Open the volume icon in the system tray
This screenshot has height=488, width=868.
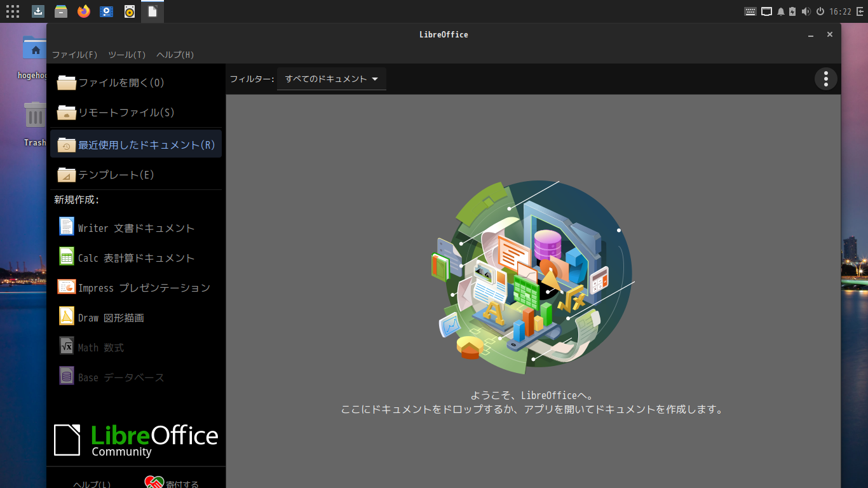click(x=806, y=11)
